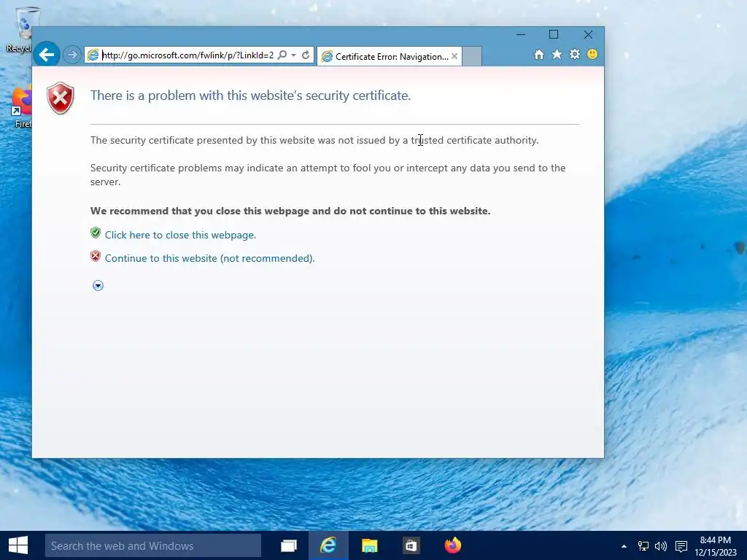The width and height of the screenshot is (747, 560).
Task: Open File Explorer from the taskbar
Action: click(369, 545)
